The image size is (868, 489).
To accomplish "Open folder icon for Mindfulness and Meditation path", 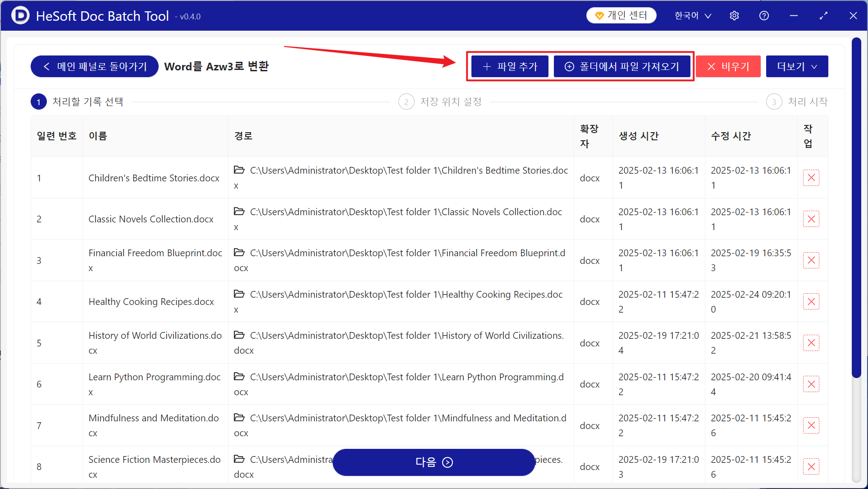I will point(239,418).
